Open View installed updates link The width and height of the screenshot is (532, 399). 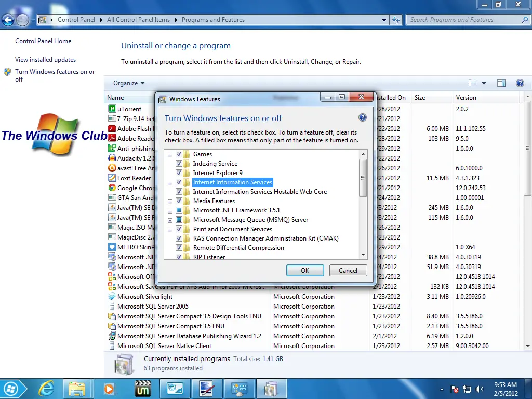coord(46,60)
